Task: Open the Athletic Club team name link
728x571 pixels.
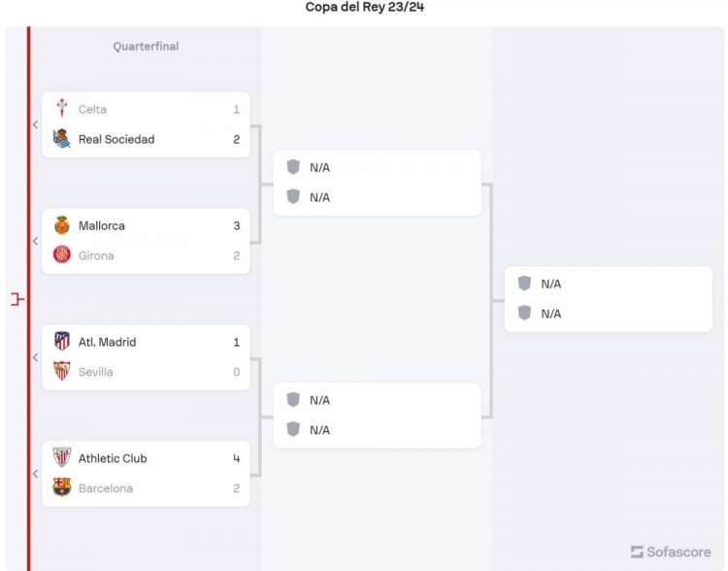Action: [113, 458]
